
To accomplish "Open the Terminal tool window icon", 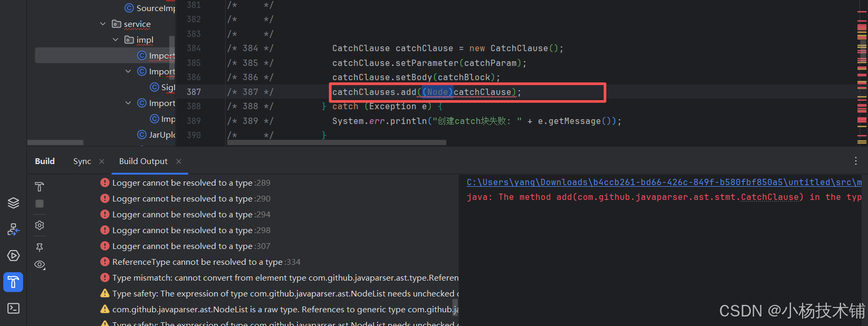I will point(13,308).
